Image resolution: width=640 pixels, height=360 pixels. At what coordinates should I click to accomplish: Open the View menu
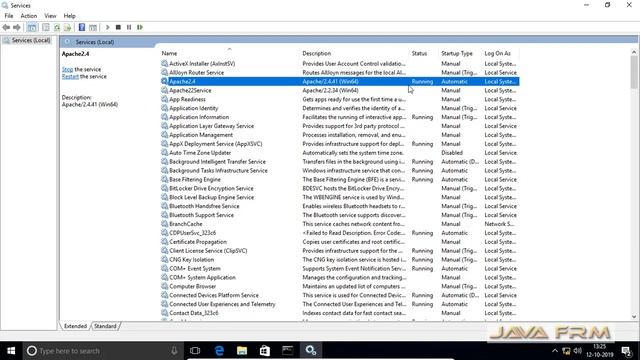point(50,16)
